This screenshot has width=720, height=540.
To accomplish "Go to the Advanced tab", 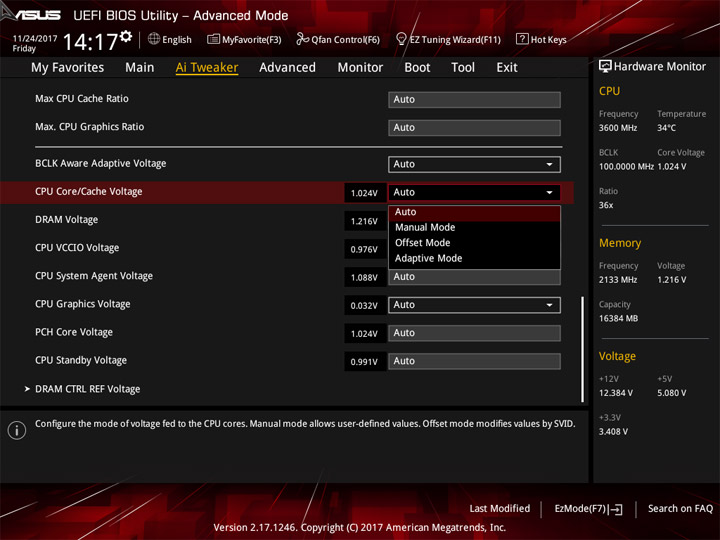I will point(287,68).
